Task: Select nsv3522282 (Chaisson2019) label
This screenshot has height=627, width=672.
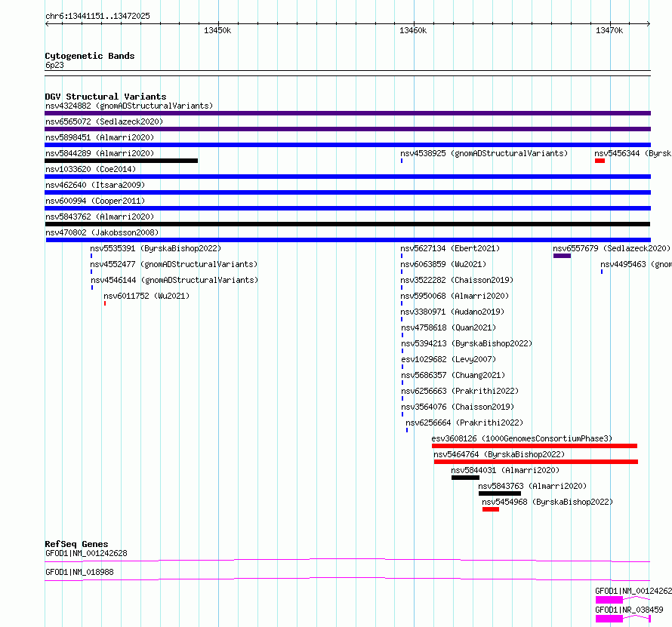Action: click(457, 280)
